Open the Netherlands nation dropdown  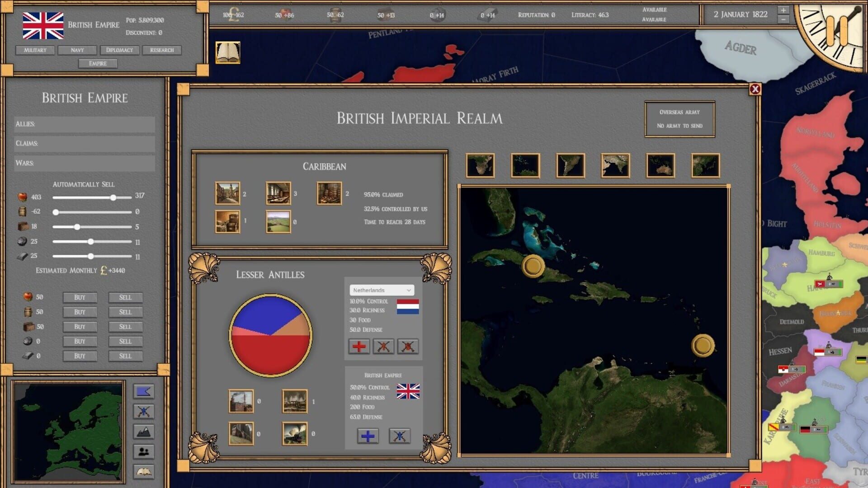click(x=382, y=290)
